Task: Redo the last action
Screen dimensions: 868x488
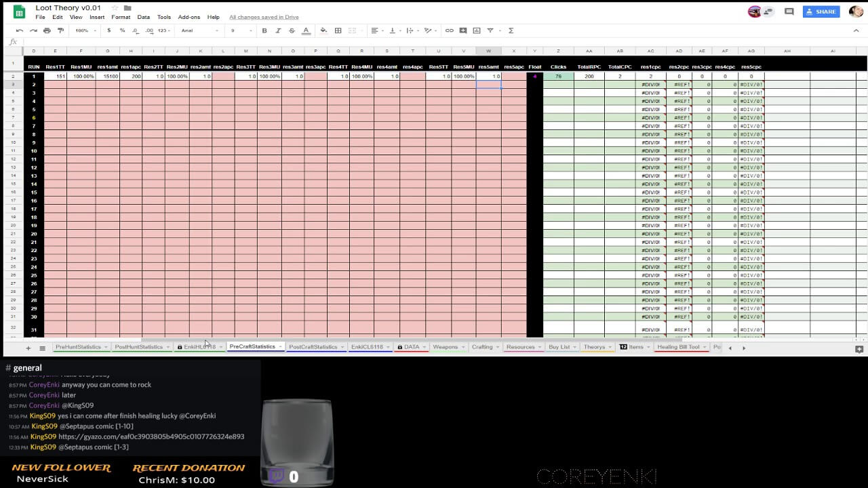Action: 33,30
